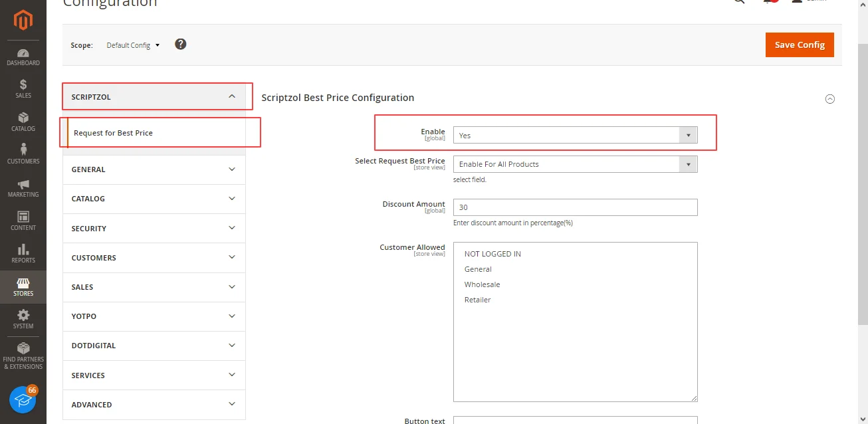The width and height of the screenshot is (868, 424).
Task: Open the Select Request Best Price dropdown
Action: (x=576, y=164)
